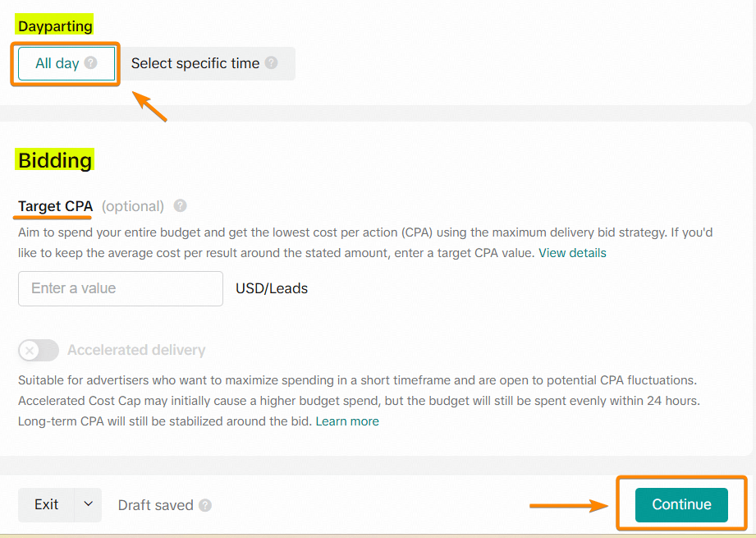756x538 pixels.
Task: Click the Draft saved status text
Action: click(x=156, y=505)
